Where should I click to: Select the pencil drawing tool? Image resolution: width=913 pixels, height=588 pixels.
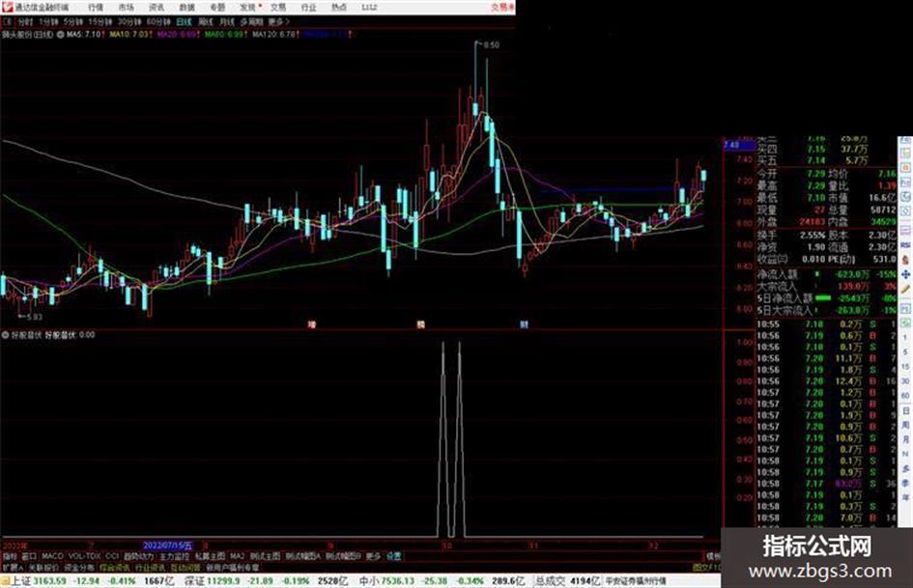tap(905, 289)
